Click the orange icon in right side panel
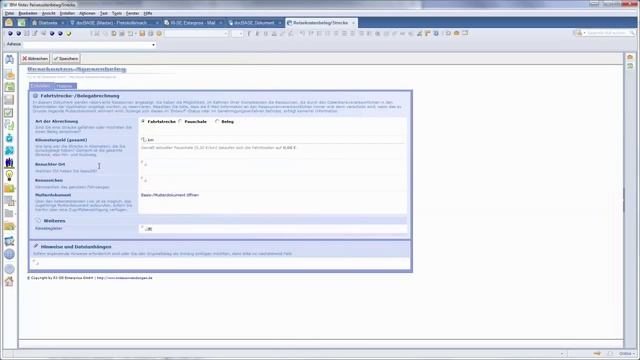The height and width of the screenshot is (360, 640). click(630, 58)
